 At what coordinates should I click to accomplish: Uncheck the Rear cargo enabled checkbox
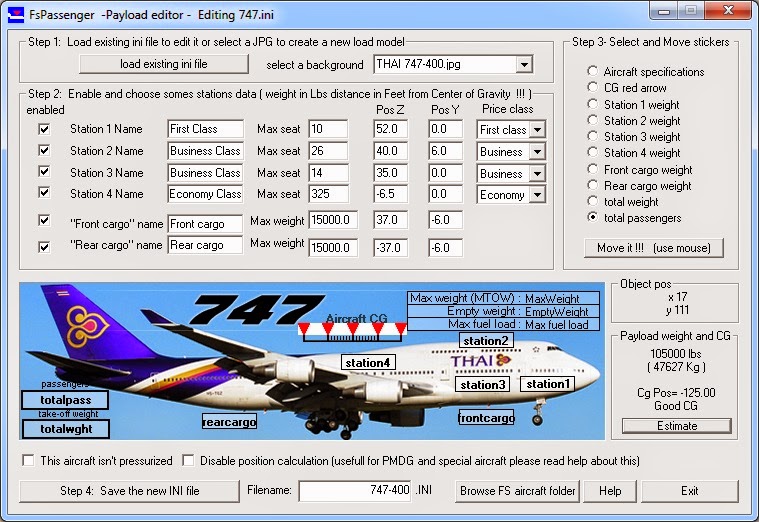pos(44,247)
